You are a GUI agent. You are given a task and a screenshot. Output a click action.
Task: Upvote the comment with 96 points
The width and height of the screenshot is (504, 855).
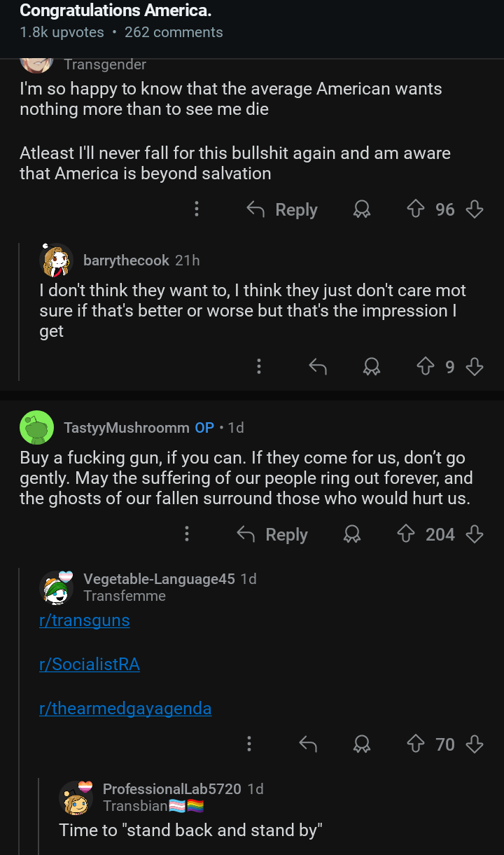pyautogui.click(x=416, y=209)
